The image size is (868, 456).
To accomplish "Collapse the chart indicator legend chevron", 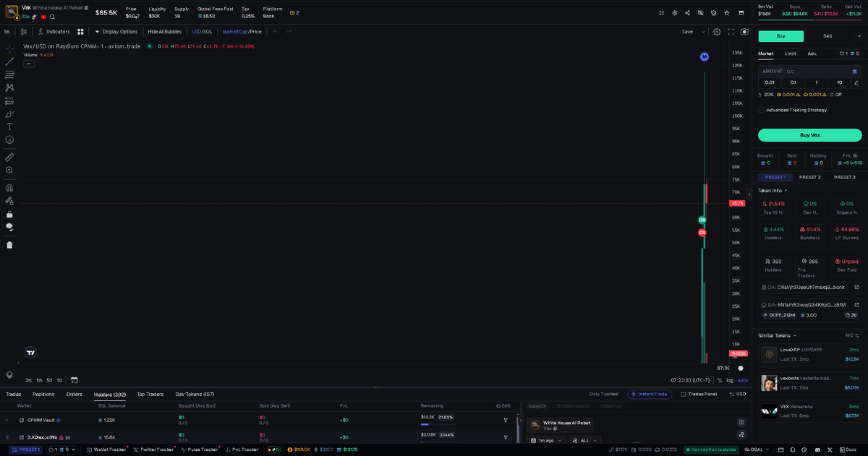I will tap(29, 64).
